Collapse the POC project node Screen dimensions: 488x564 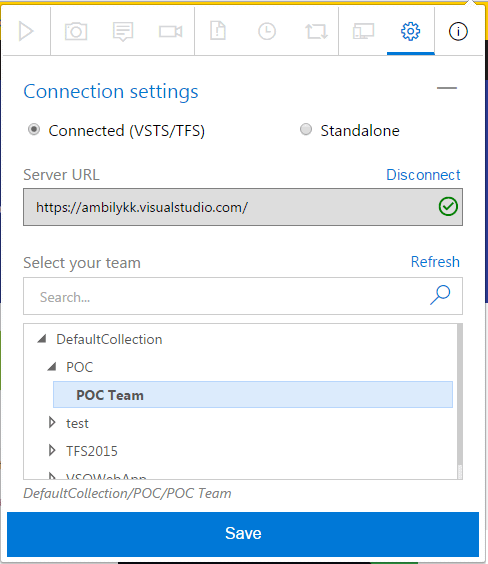coord(52,367)
